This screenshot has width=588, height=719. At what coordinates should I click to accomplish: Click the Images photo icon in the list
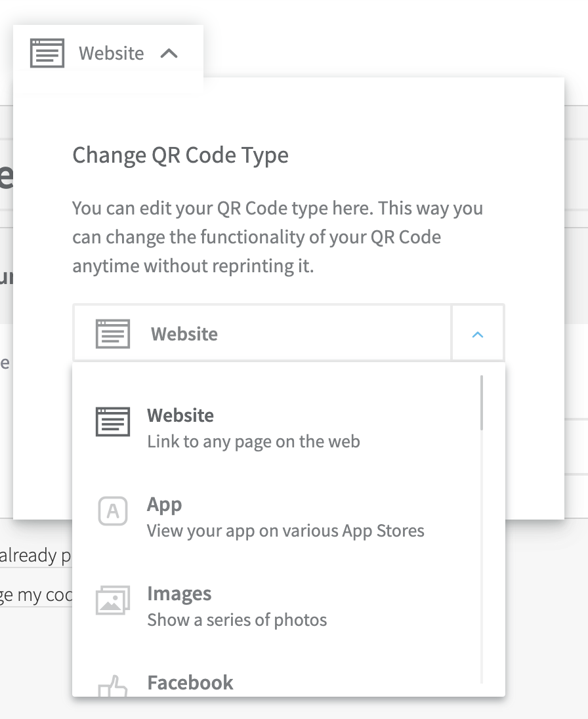pos(113,600)
